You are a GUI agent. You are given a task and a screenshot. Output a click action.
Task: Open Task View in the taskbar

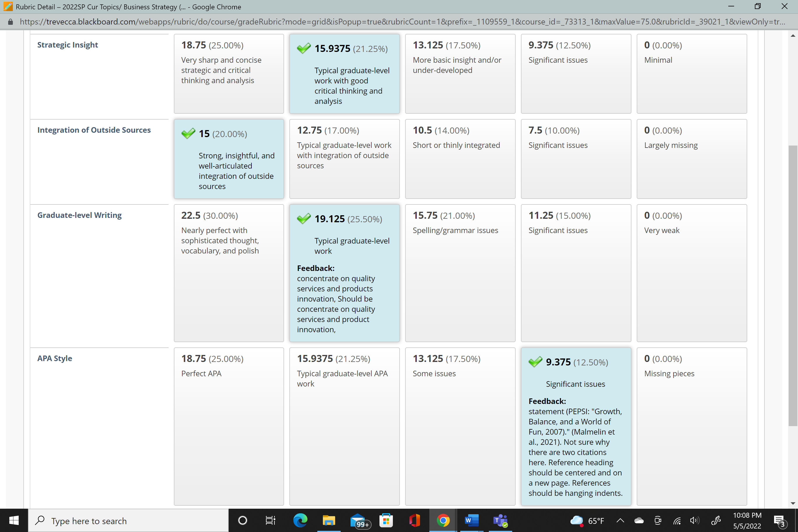coord(270,520)
